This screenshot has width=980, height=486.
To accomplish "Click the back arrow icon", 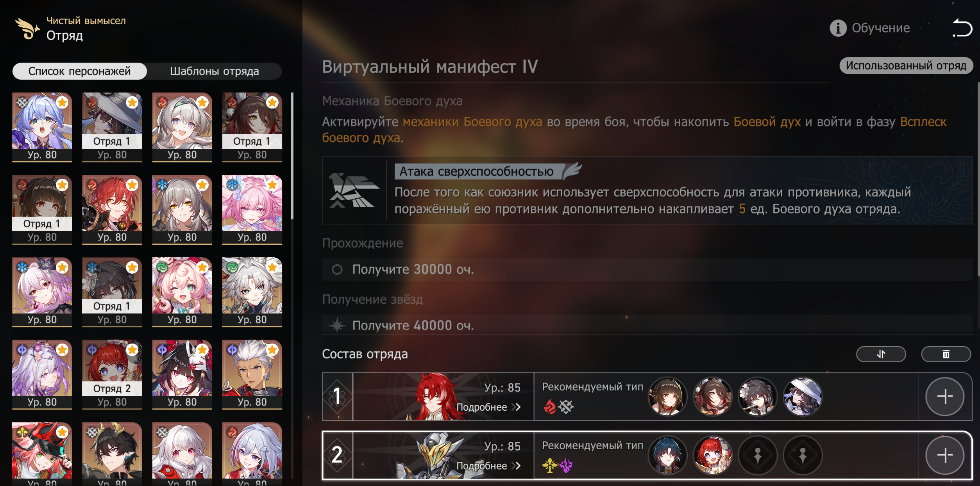I will 962,28.
